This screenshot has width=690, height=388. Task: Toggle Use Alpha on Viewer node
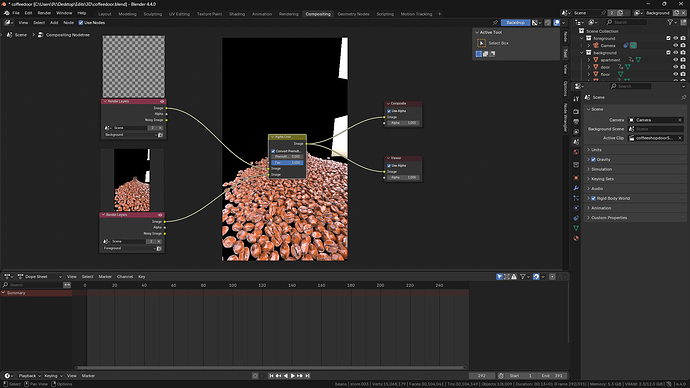click(389, 165)
